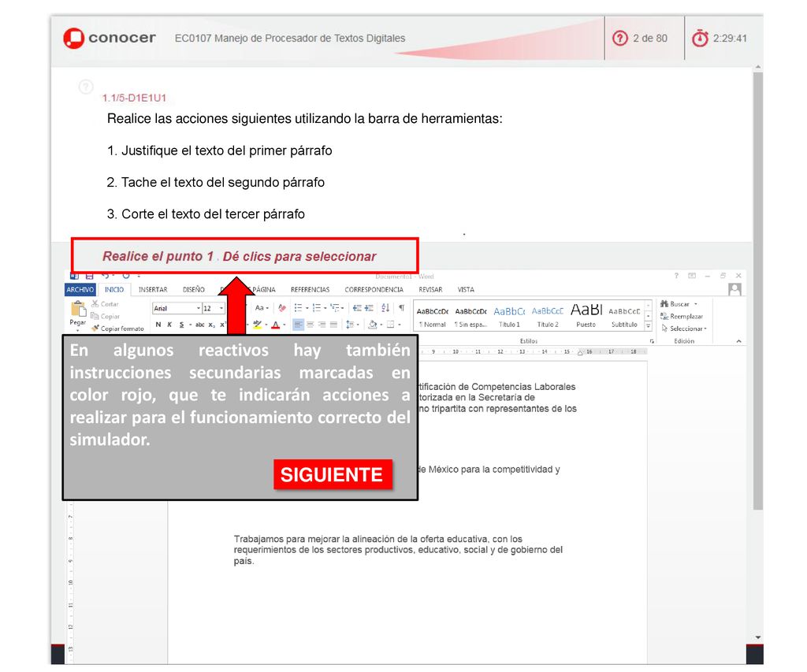Screen dimensions: 807x672
Task: Click the multilevel list icon
Action: pyautogui.click(x=335, y=308)
